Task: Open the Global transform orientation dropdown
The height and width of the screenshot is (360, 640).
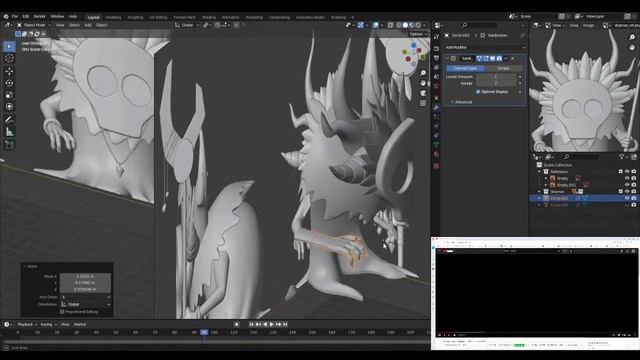Action: 187,25
